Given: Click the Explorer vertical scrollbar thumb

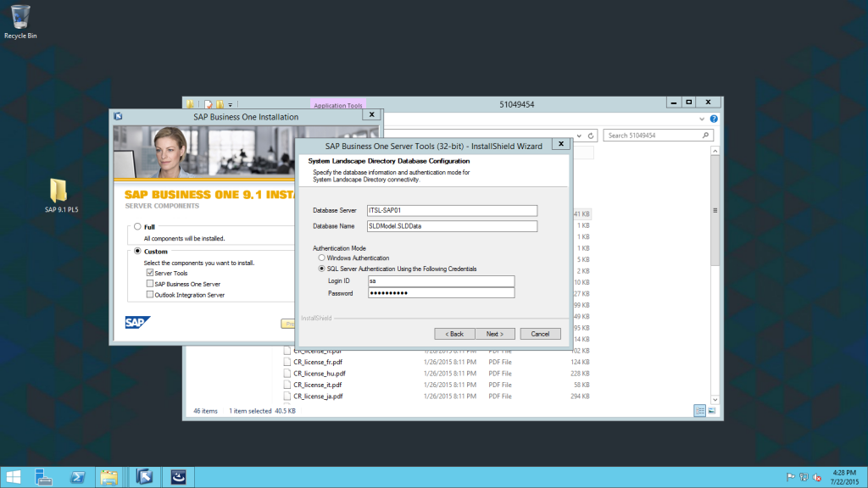Looking at the screenshot, I should click(x=715, y=210).
